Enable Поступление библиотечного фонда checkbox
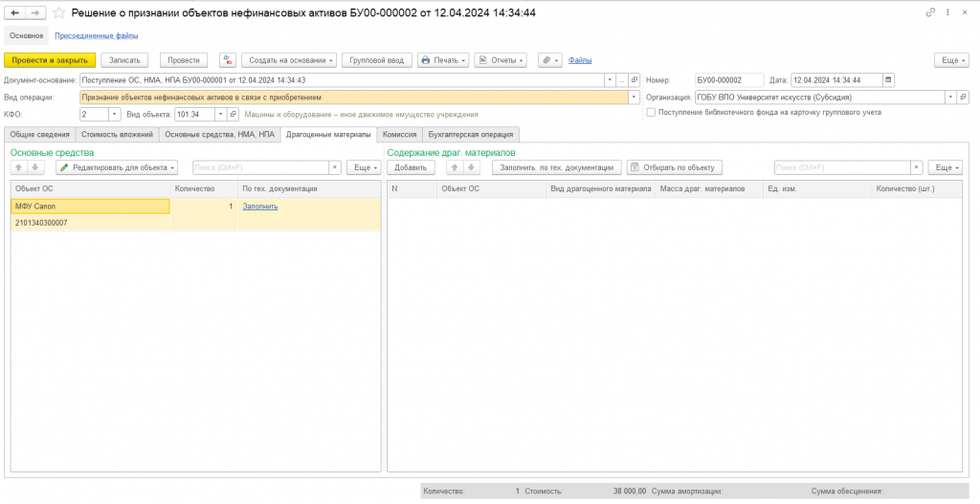Viewport: 980px width, 504px height. point(651,113)
